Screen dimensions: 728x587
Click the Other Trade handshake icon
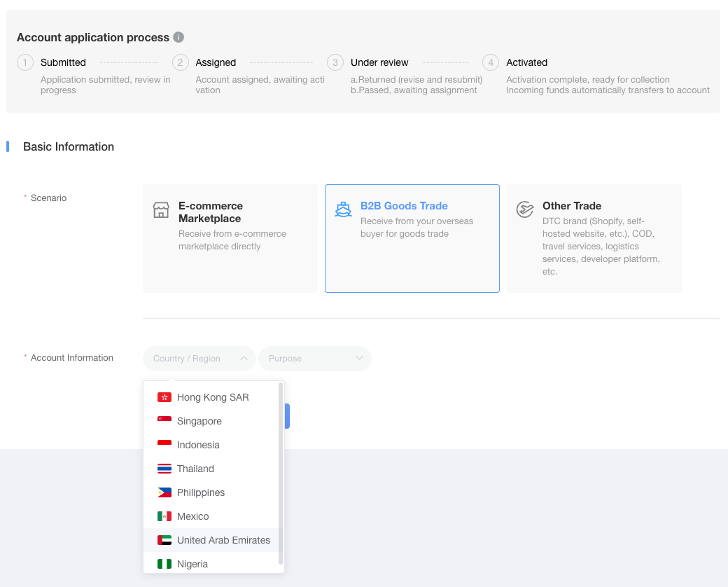pos(524,209)
